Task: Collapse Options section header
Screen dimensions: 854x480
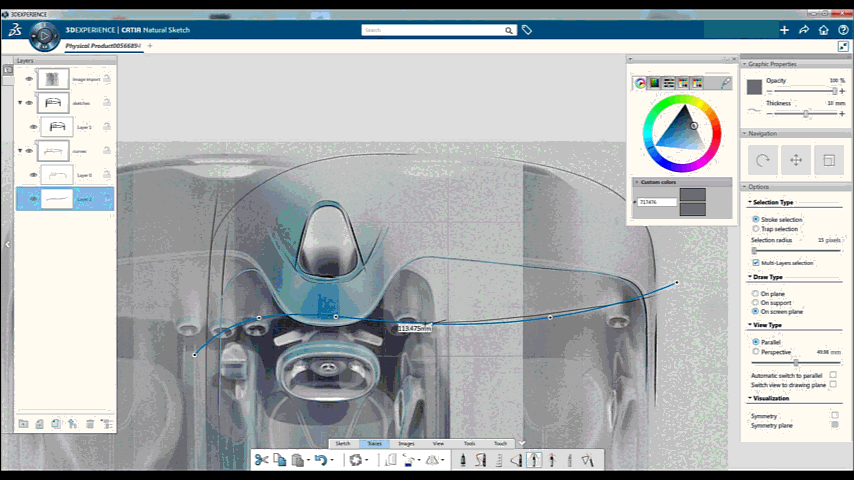Action: click(745, 187)
